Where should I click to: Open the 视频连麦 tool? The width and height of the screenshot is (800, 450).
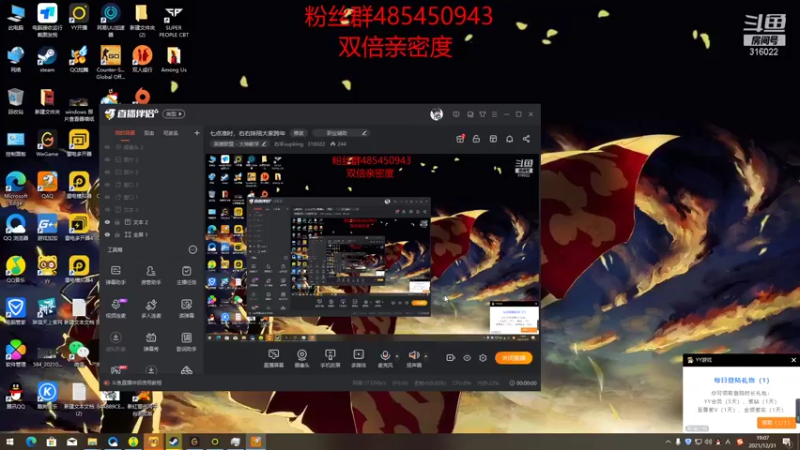[x=116, y=308]
